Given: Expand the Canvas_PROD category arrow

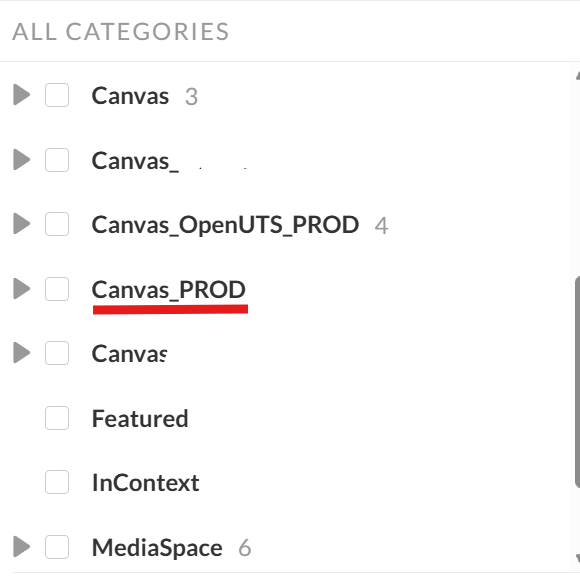Looking at the screenshot, I should (x=21, y=289).
